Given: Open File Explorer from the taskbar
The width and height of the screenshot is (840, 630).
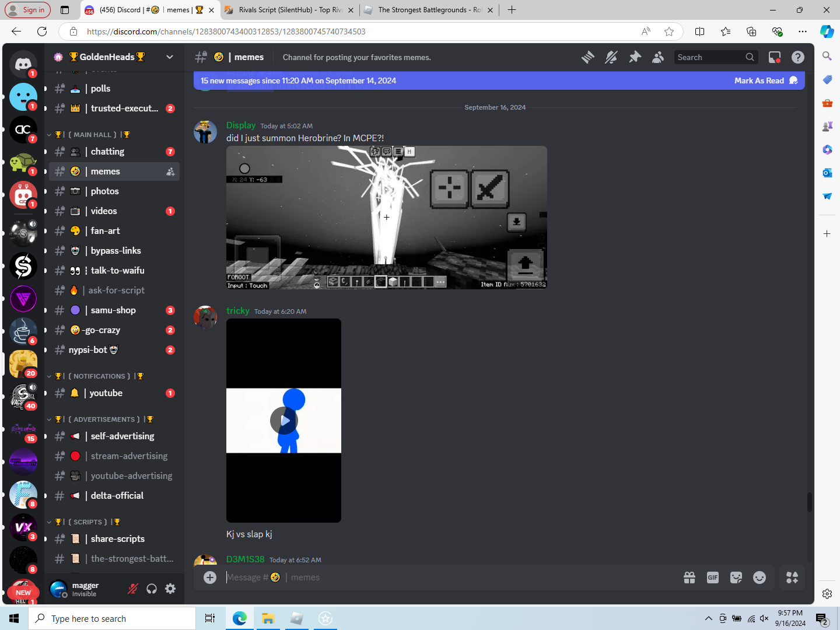Looking at the screenshot, I should point(268,618).
